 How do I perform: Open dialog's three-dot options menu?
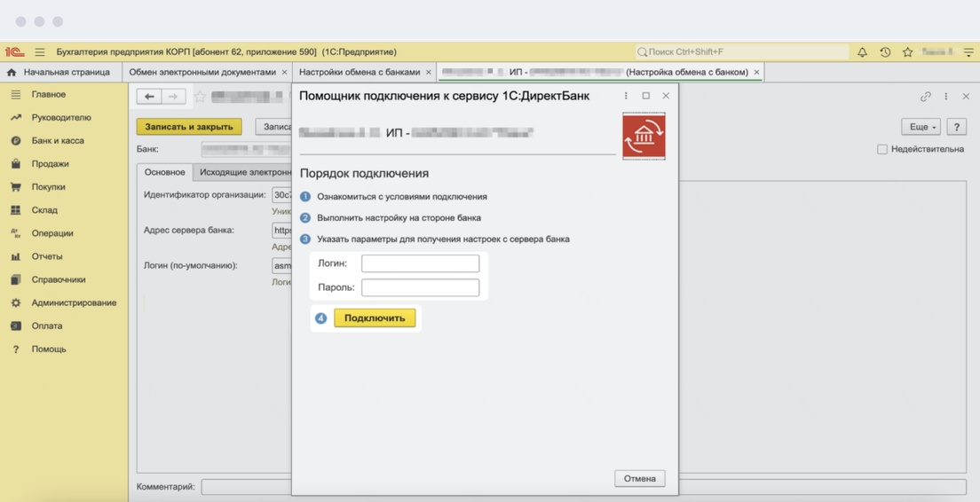626,96
